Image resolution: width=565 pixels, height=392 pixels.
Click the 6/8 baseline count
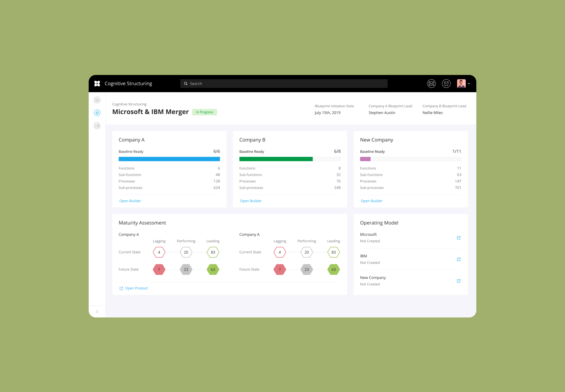pyautogui.click(x=337, y=151)
